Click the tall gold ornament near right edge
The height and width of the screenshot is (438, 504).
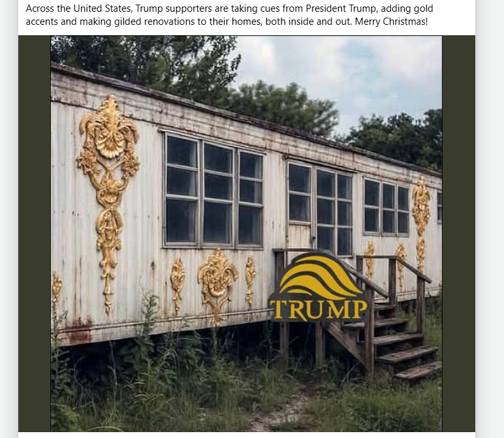point(420,224)
